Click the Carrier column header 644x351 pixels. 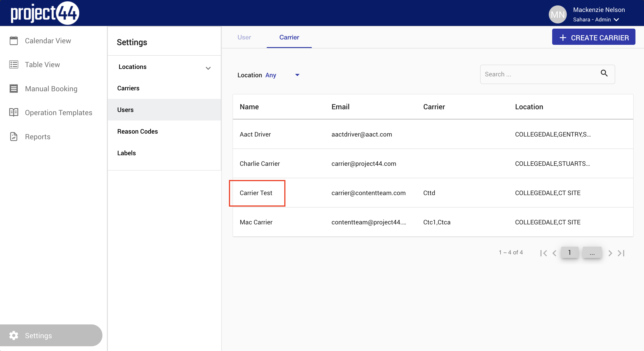pos(434,107)
